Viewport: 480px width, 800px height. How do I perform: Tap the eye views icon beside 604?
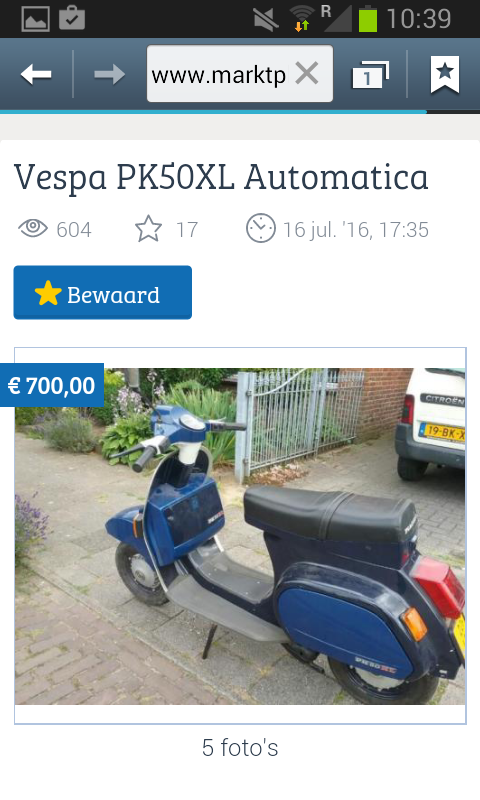(33, 228)
